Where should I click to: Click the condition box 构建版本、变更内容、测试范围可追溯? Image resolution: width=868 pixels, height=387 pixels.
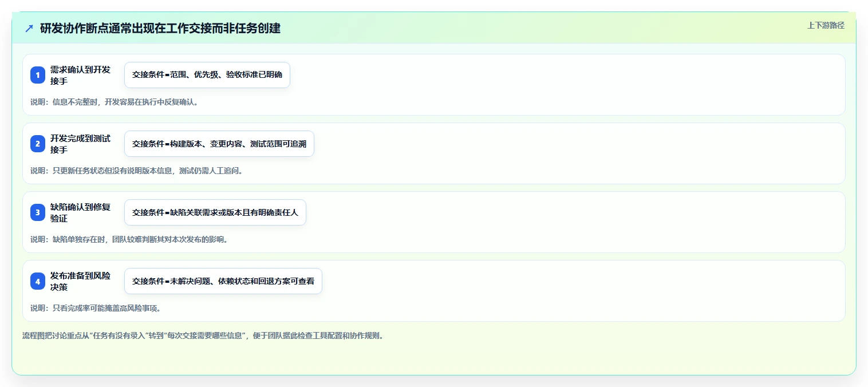pyautogui.click(x=219, y=144)
